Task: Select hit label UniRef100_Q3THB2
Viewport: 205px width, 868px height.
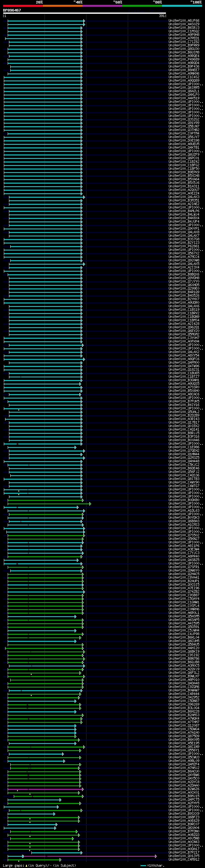Action: [x=184, y=130]
